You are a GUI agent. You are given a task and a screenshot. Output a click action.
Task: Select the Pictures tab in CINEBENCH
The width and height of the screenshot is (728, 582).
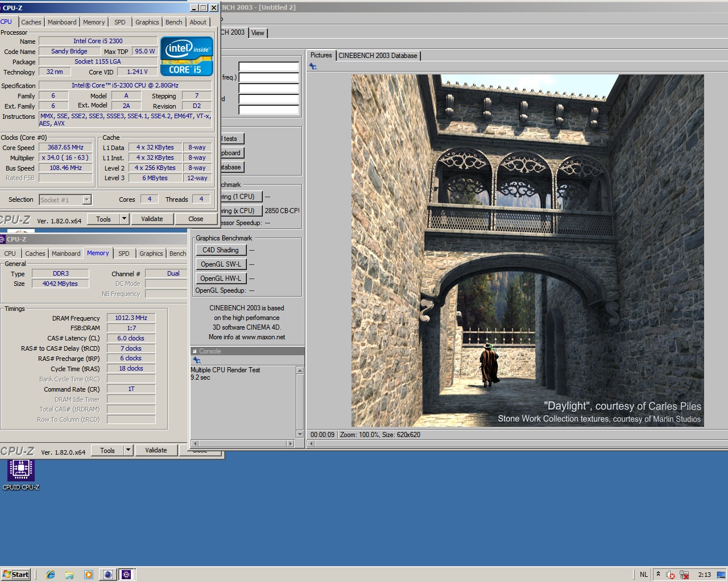pos(321,55)
